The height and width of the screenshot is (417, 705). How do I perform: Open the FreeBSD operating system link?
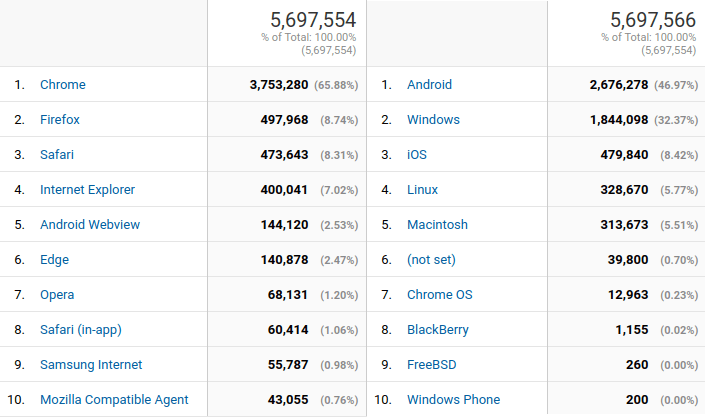click(x=432, y=365)
